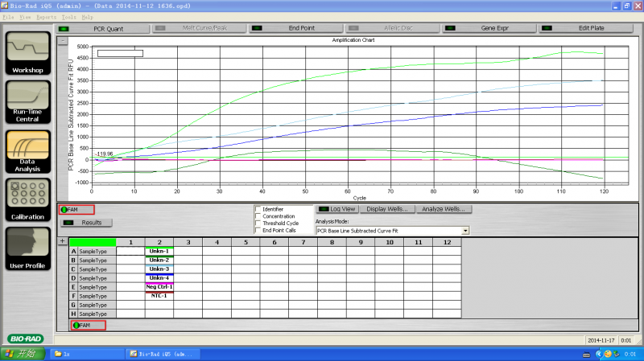Screen dimensions: 644x361
Task: Switch to Bio-Rad iQ5 taskbar item
Action: pos(162,354)
